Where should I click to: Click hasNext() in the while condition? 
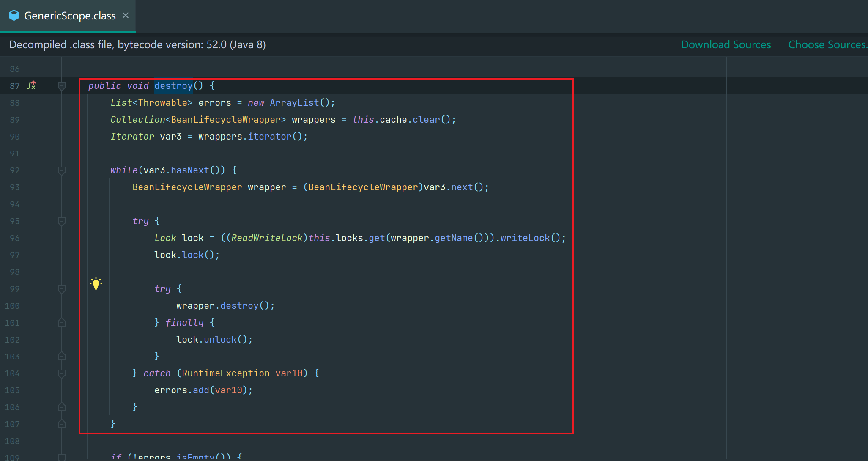click(x=195, y=170)
